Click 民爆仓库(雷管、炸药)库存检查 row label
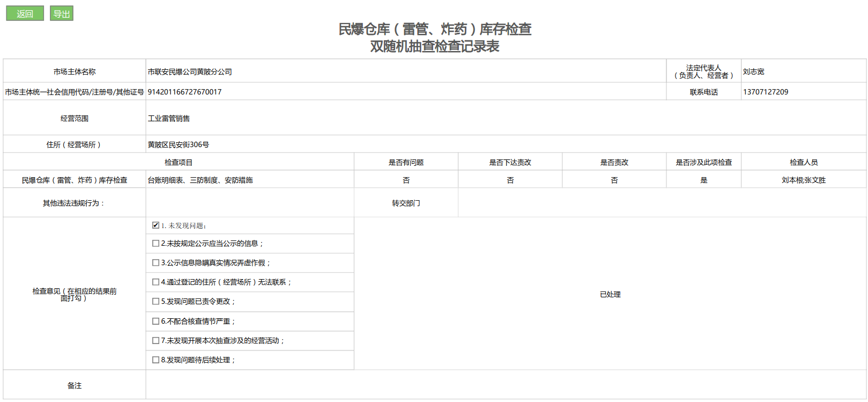This screenshot has width=868, height=402. pos(75,180)
